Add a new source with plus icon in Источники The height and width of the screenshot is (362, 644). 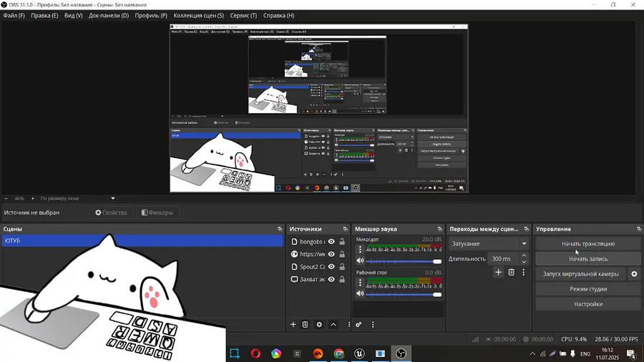pyautogui.click(x=293, y=324)
